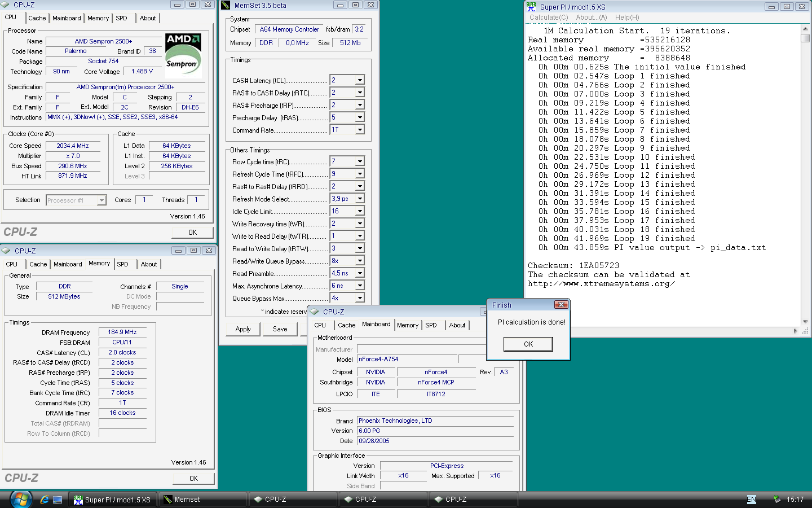The height and width of the screenshot is (508, 812).
Task: Activate the third CPU-Z taskbar button
Action: 474,500
